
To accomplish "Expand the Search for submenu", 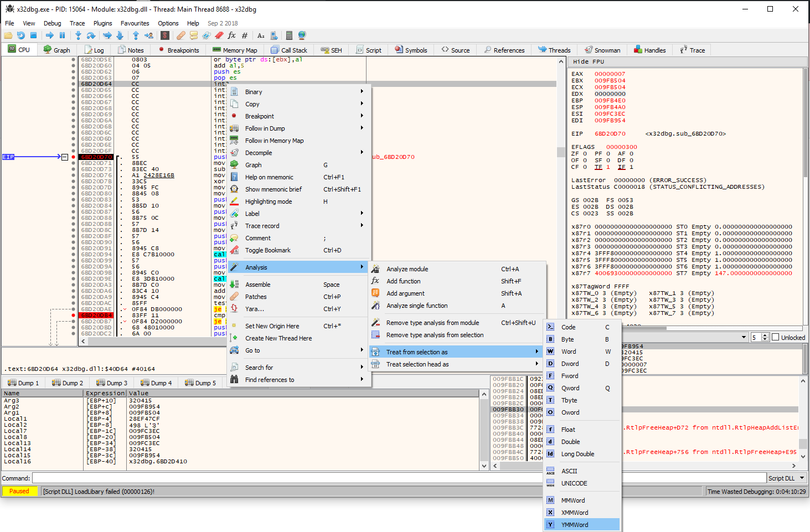I will click(x=299, y=368).
